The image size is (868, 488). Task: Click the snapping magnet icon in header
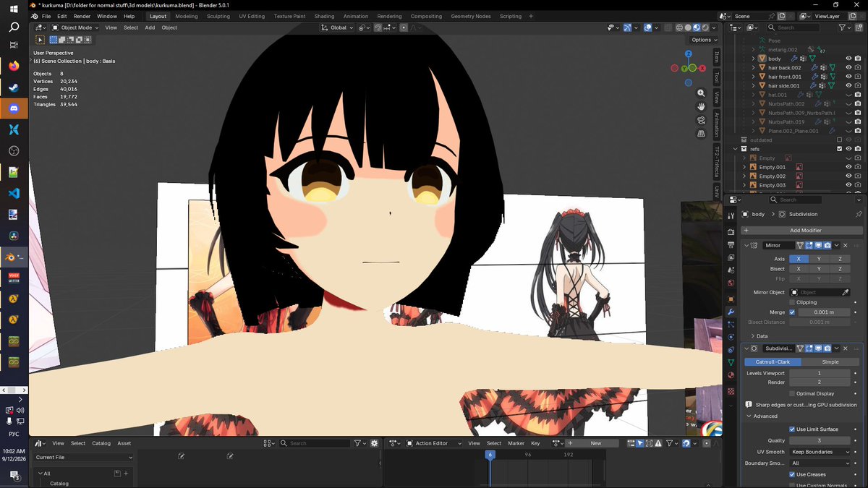(378, 27)
